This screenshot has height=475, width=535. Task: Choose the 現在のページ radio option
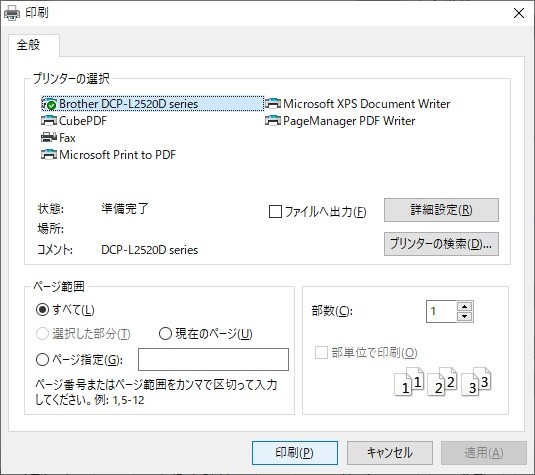[165, 334]
